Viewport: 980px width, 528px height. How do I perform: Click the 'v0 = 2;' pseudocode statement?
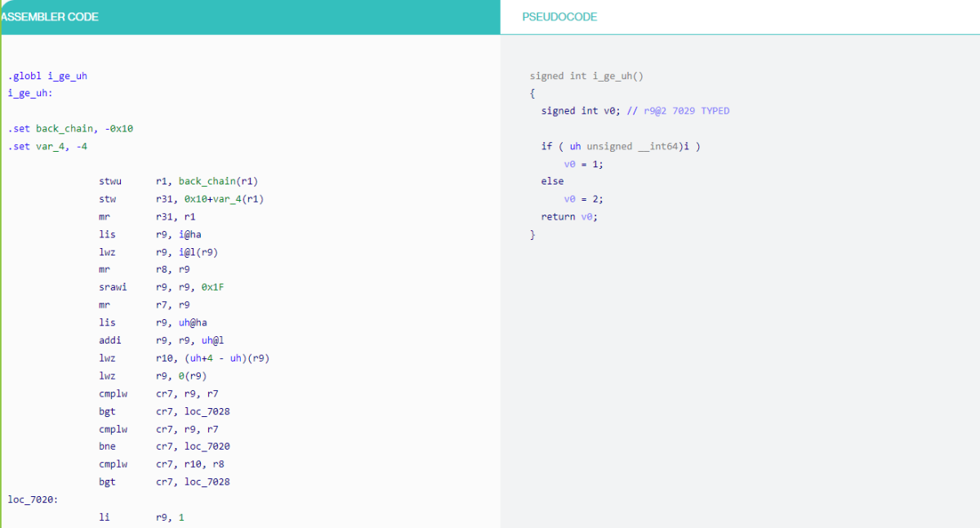[584, 199]
